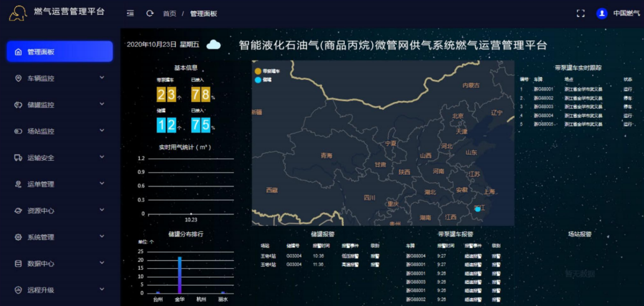Click the weather cloud icon
The width and height of the screenshot is (644, 306).
click(214, 45)
